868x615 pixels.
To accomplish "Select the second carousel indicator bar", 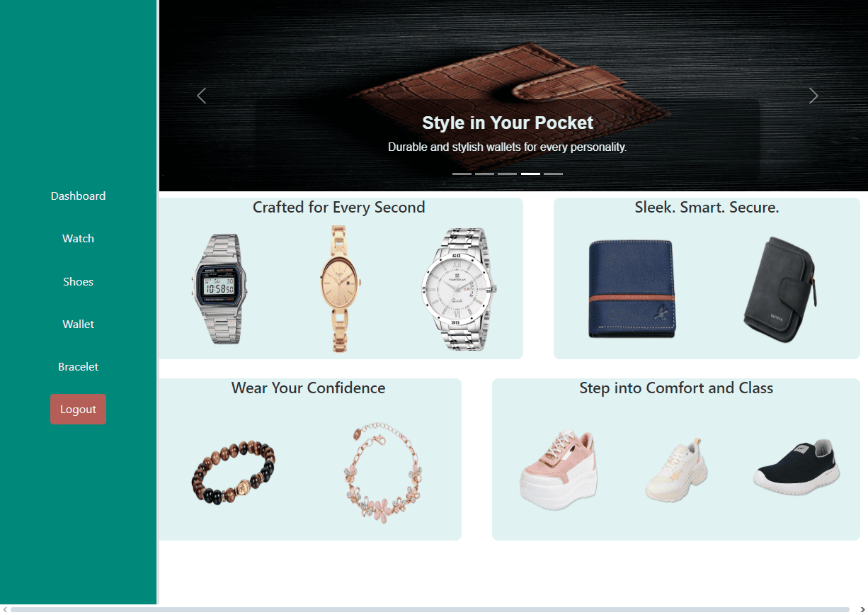I will 484,174.
